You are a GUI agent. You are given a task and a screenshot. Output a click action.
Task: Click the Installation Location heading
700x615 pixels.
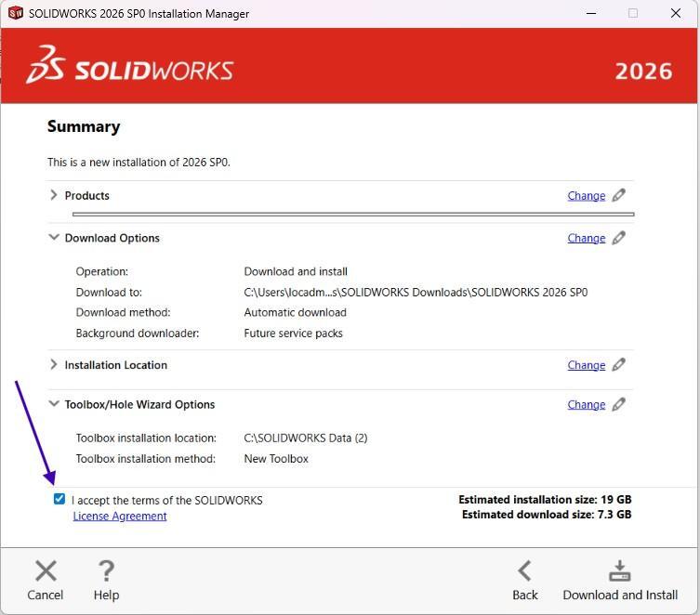pos(116,365)
